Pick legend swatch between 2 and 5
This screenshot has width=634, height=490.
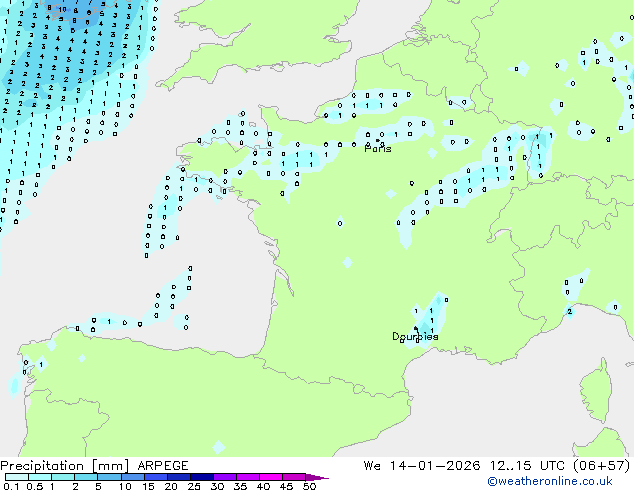pos(86,477)
